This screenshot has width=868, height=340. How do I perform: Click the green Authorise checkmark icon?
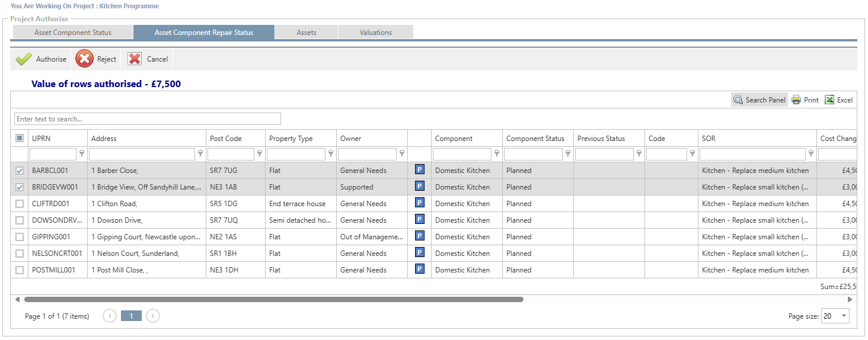click(x=24, y=59)
